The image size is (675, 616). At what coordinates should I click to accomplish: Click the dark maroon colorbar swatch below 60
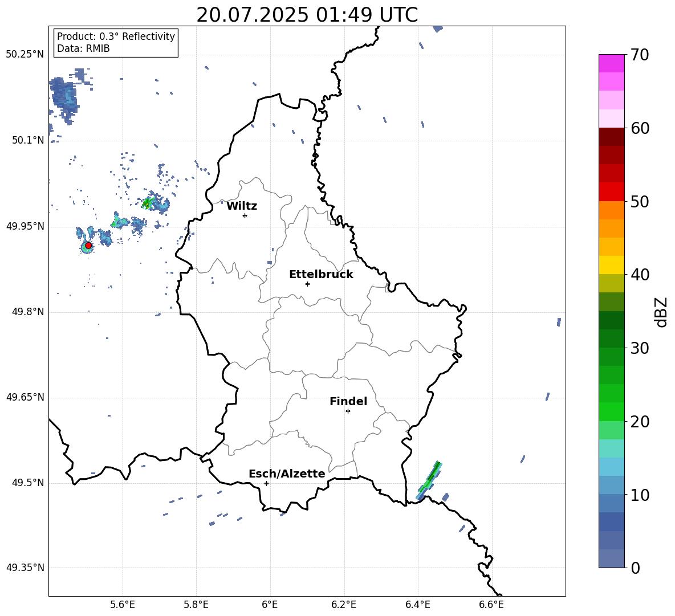[611, 137]
